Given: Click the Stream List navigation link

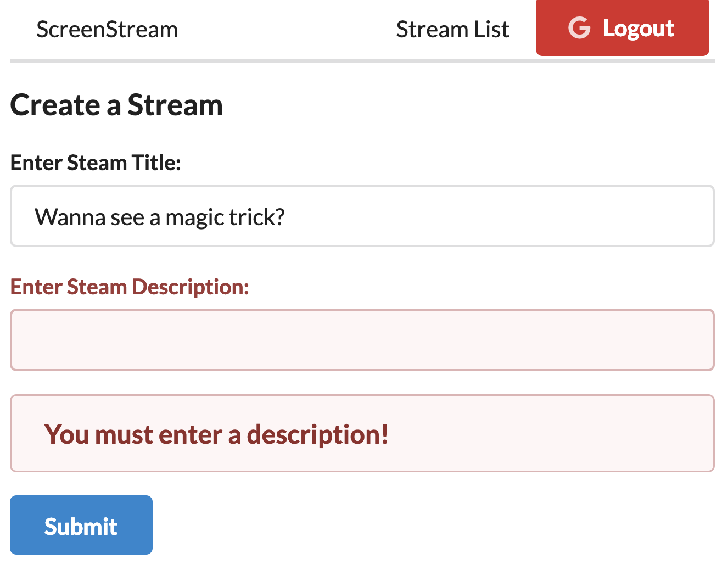Looking at the screenshot, I should [x=452, y=29].
